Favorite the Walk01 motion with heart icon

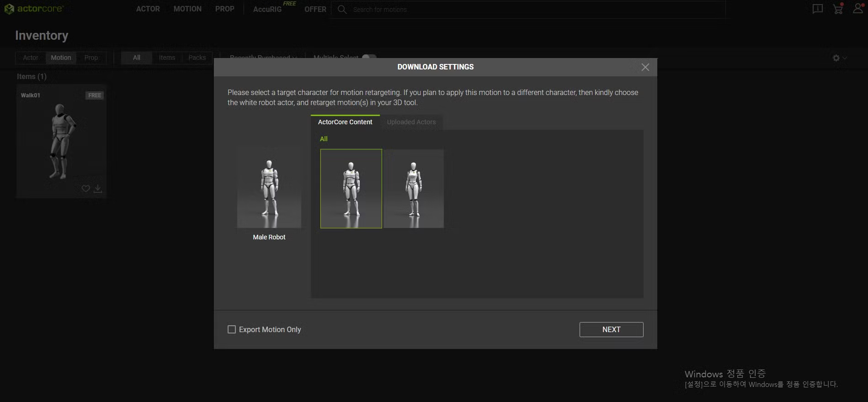[x=85, y=188]
